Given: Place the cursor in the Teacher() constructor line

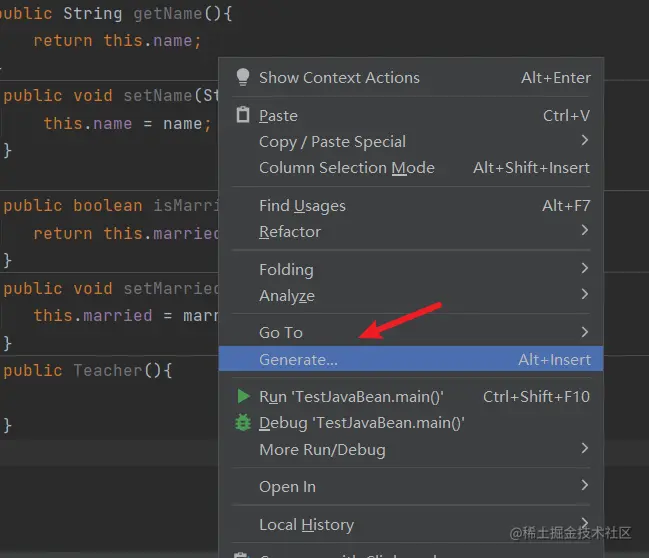Looking at the screenshot, I should (x=88, y=370).
